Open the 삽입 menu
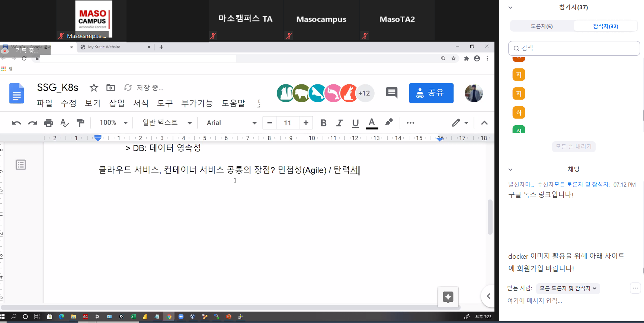The height and width of the screenshot is (323, 644). [x=116, y=103]
